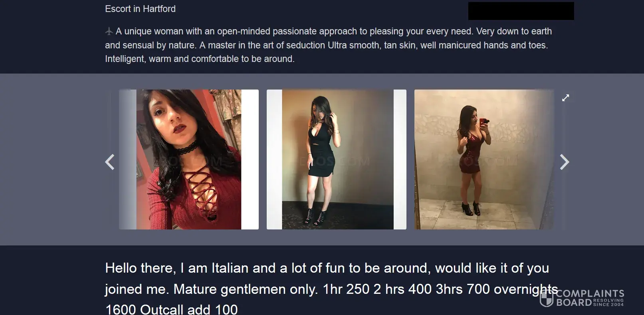Click the "A unique woman" description paragraph

[328, 45]
